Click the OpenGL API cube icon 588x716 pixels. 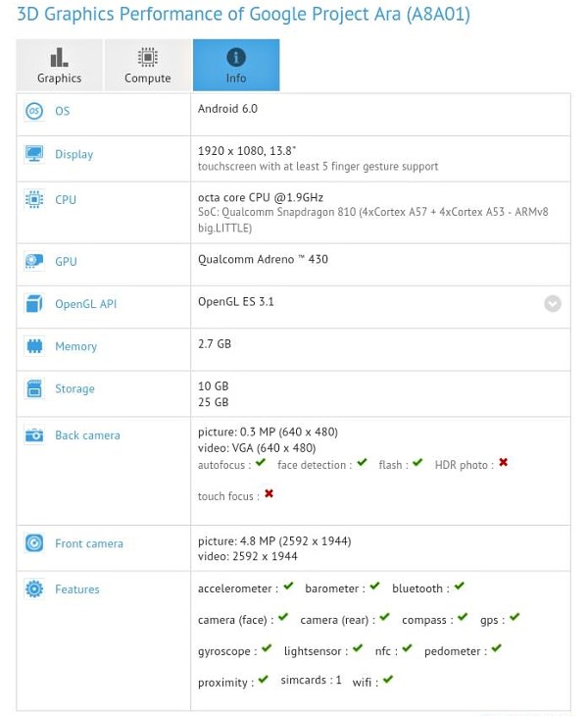pos(34,304)
